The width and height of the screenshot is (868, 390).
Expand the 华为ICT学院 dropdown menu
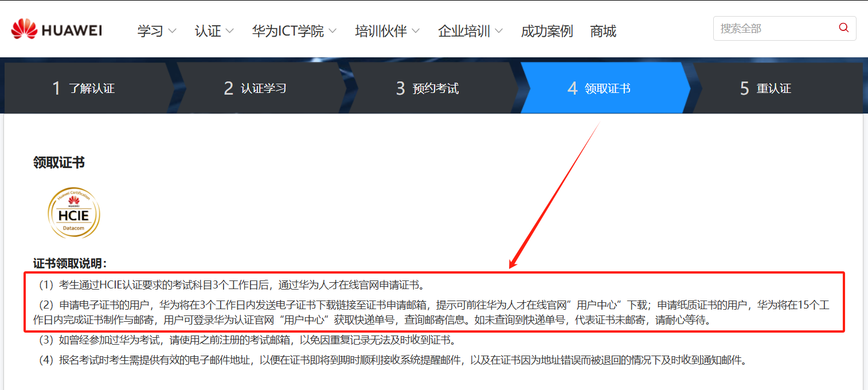(294, 31)
